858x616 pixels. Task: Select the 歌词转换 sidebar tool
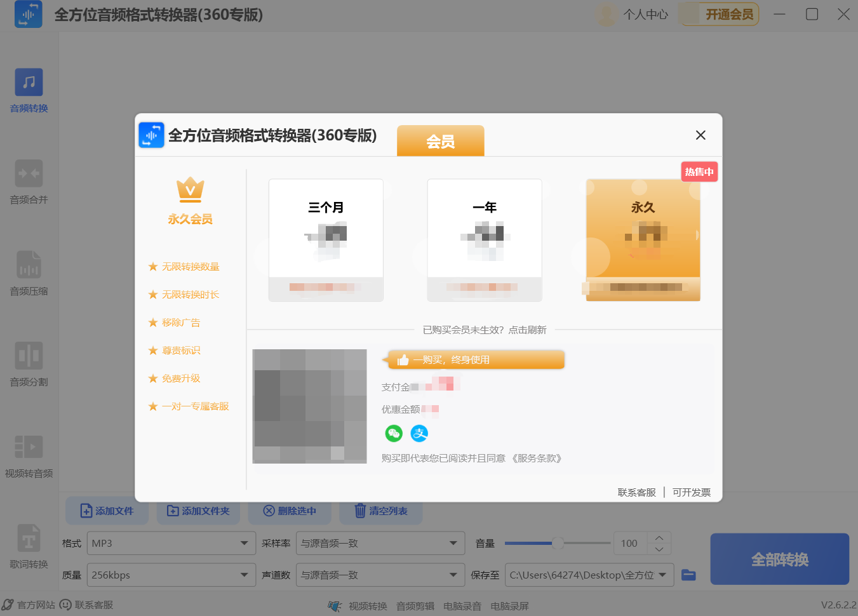(28, 546)
